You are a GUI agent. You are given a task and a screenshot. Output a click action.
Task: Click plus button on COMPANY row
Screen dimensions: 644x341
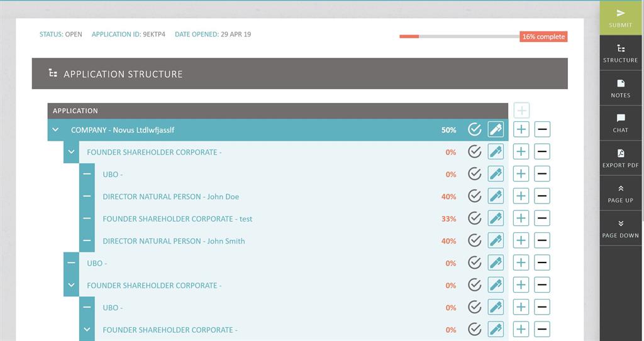click(521, 130)
